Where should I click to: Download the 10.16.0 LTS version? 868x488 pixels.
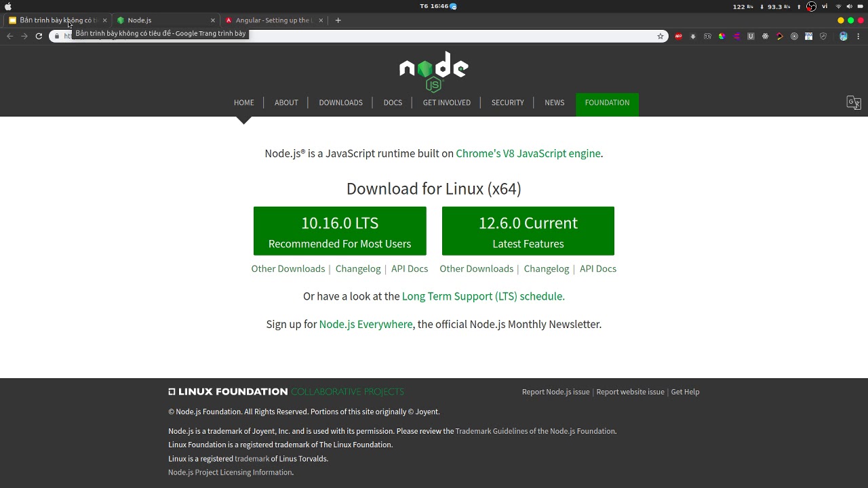point(340,231)
